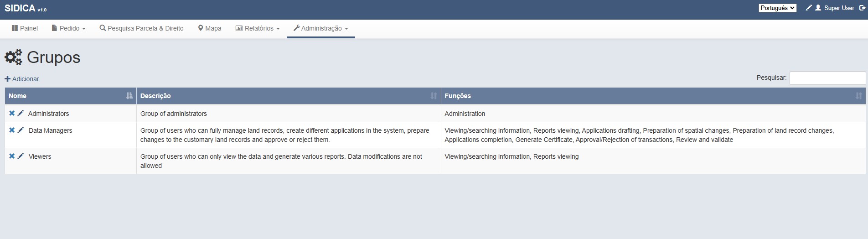Delete the Viewers group
Image resolution: width=868 pixels, height=239 pixels.
(12, 156)
